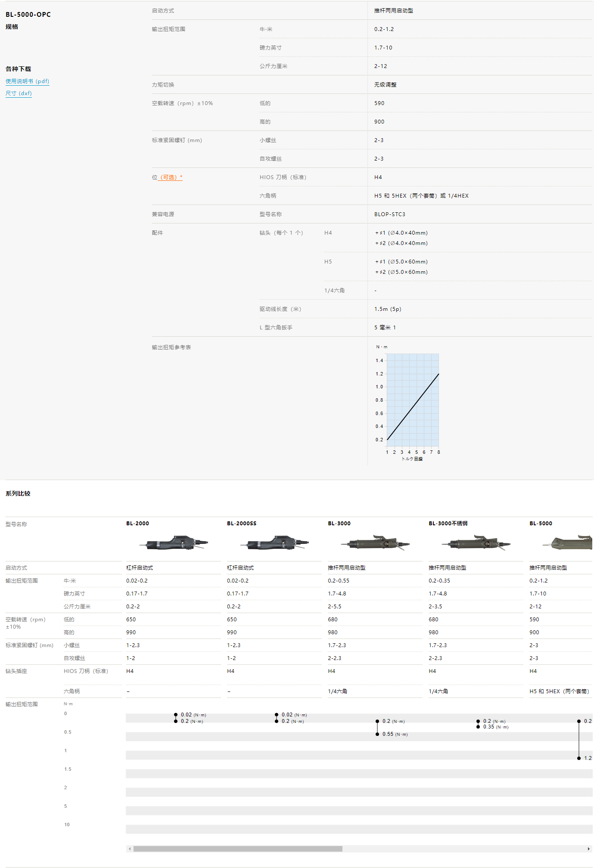Click the horizontal scrollbar thumb under comparison table

click(238, 849)
